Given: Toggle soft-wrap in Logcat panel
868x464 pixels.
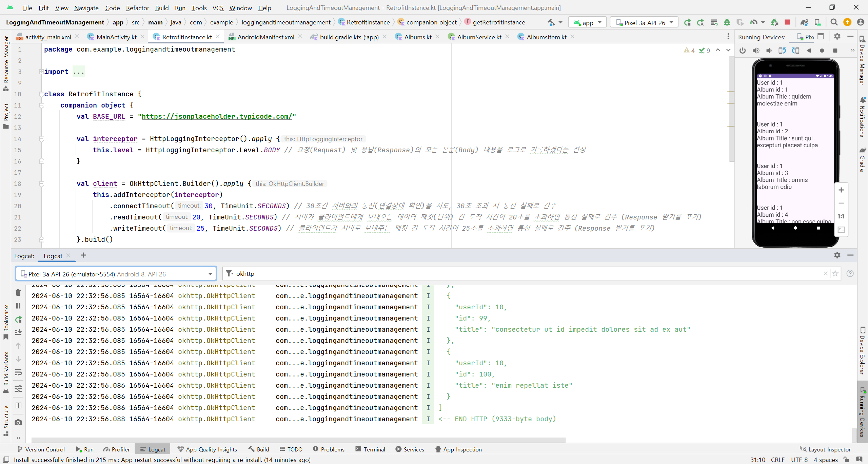Looking at the screenshot, I should 18,373.
